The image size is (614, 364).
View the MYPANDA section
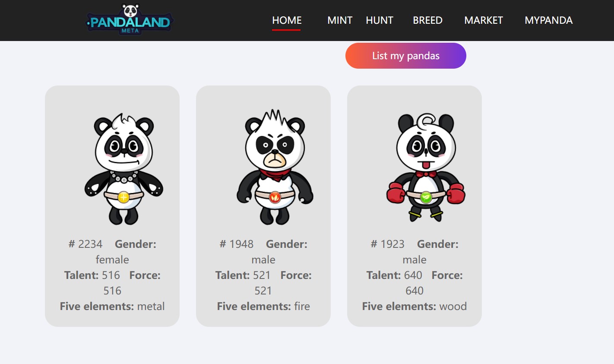[548, 20]
